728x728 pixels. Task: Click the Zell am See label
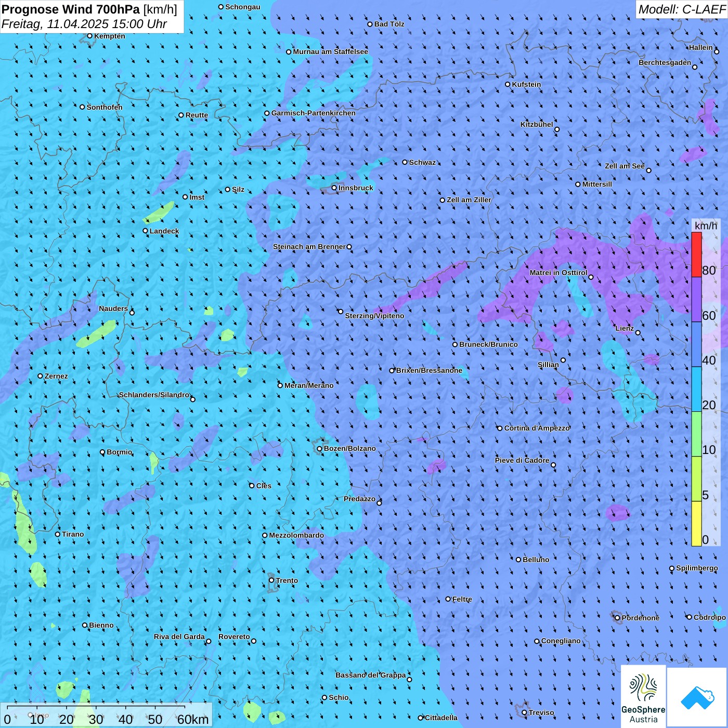click(x=625, y=166)
